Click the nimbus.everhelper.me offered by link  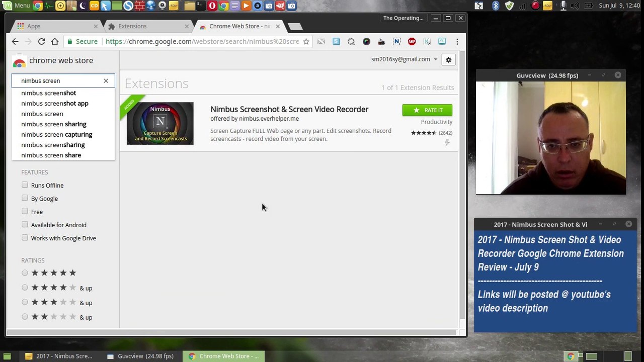(x=269, y=119)
